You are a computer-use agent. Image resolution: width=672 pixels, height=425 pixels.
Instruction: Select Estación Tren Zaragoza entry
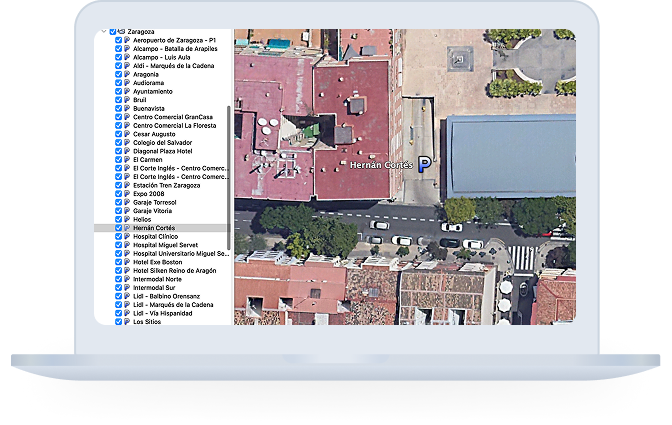point(171,186)
